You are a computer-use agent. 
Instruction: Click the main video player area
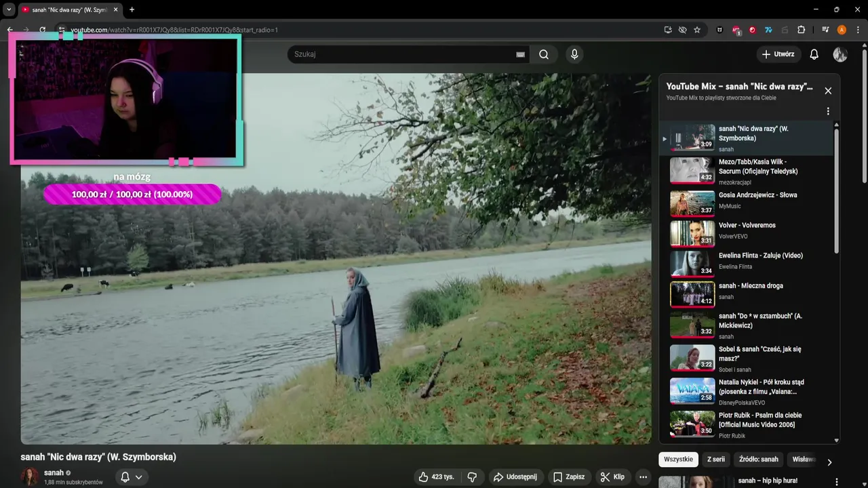click(336, 259)
